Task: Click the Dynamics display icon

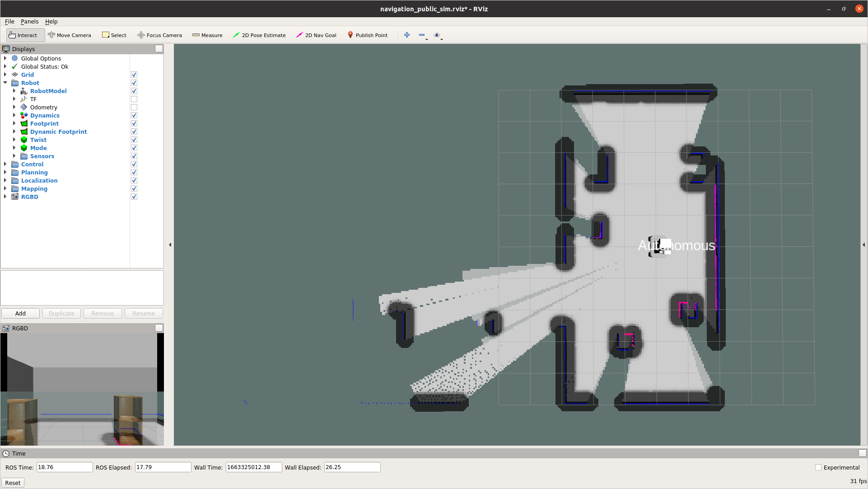Action: (x=24, y=115)
